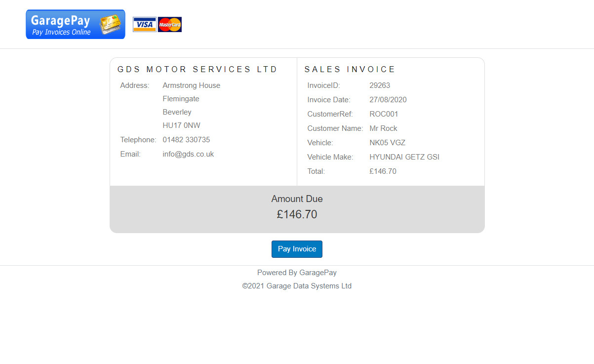Click the vehicle registration NK05 VGZ
The image size is (594, 364).
(387, 143)
